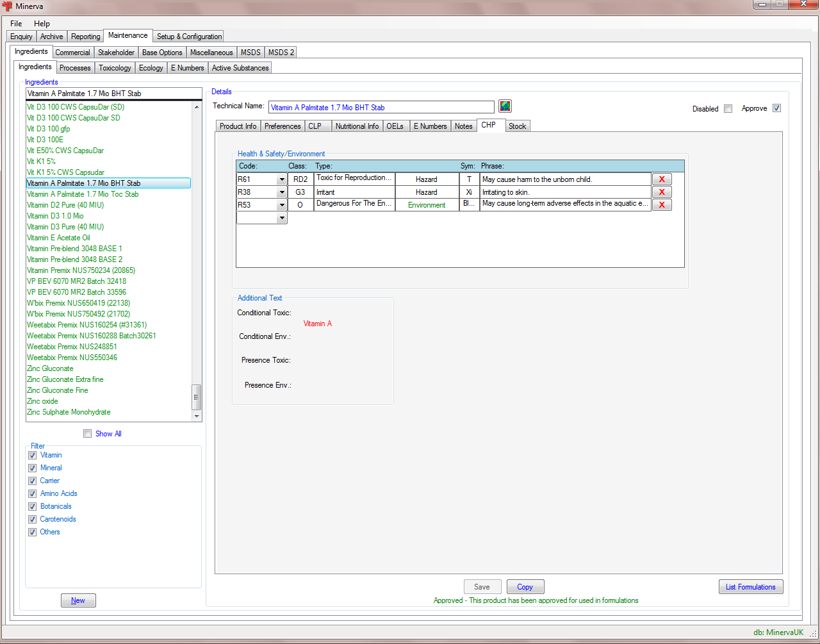Delete the R53 row with red X
820x644 pixels.
coord(662,205)
